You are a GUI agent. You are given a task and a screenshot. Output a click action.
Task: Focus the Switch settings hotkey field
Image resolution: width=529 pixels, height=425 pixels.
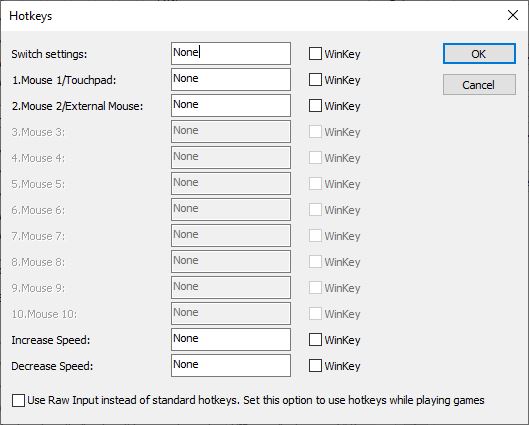(x=231, y=53)
